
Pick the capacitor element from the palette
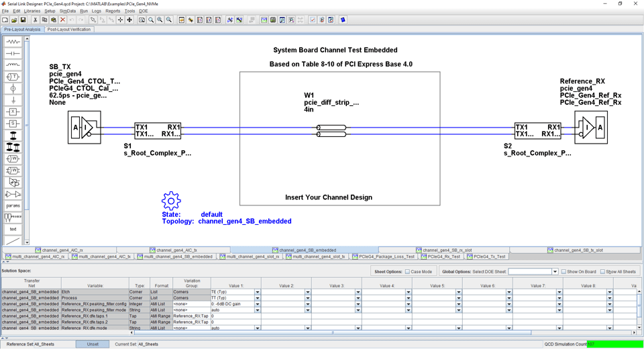[x=13, y=54]
